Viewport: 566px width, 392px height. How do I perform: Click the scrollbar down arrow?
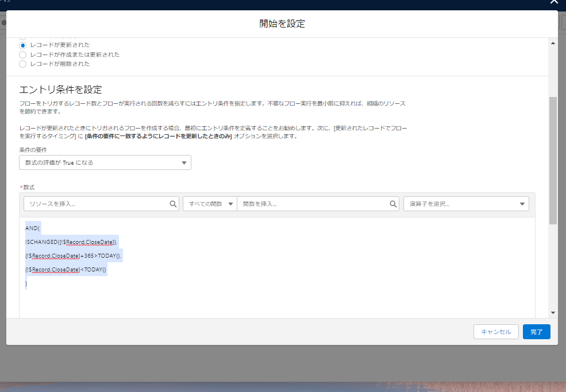553,312
